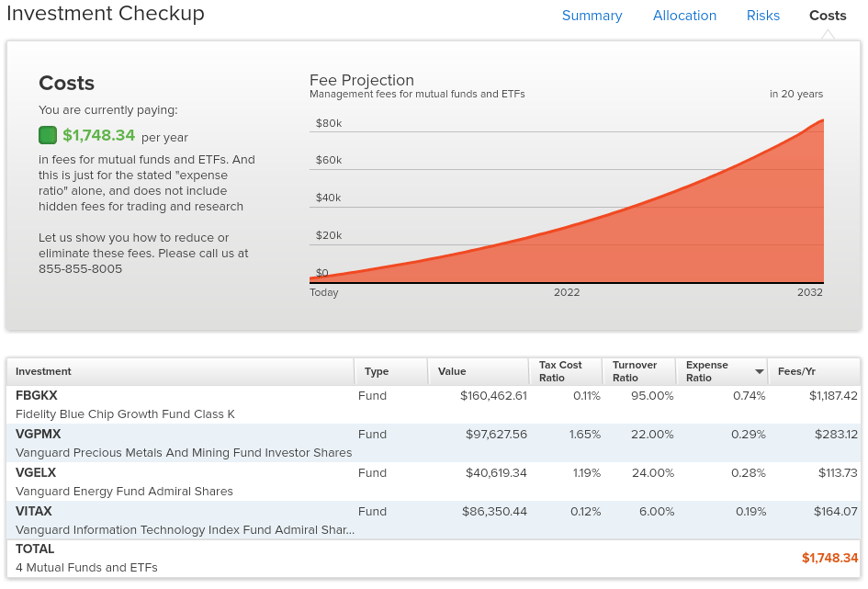This screenshot has height=589, width=868.
Task: Sort table by Type column
Action: pos(377,371)
